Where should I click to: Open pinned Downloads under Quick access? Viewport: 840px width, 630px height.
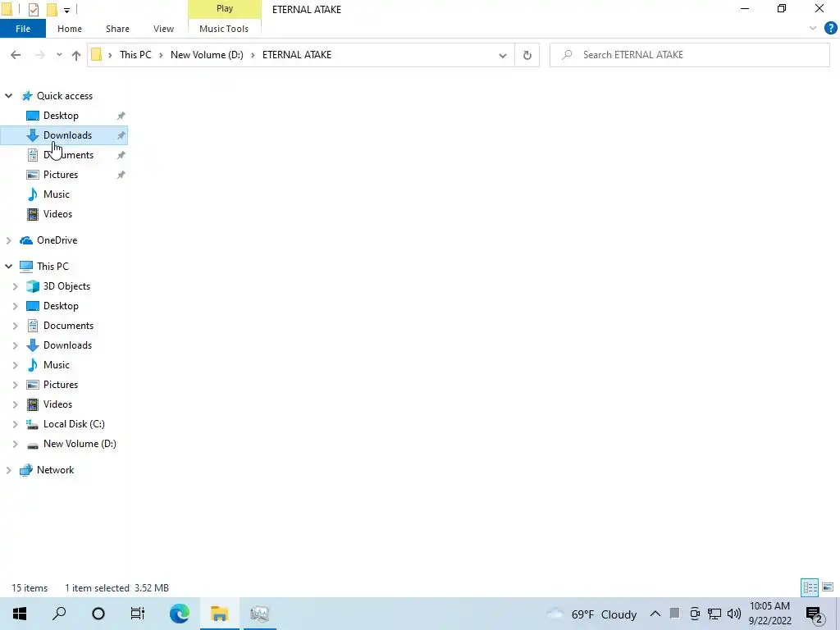coord(67,135)
